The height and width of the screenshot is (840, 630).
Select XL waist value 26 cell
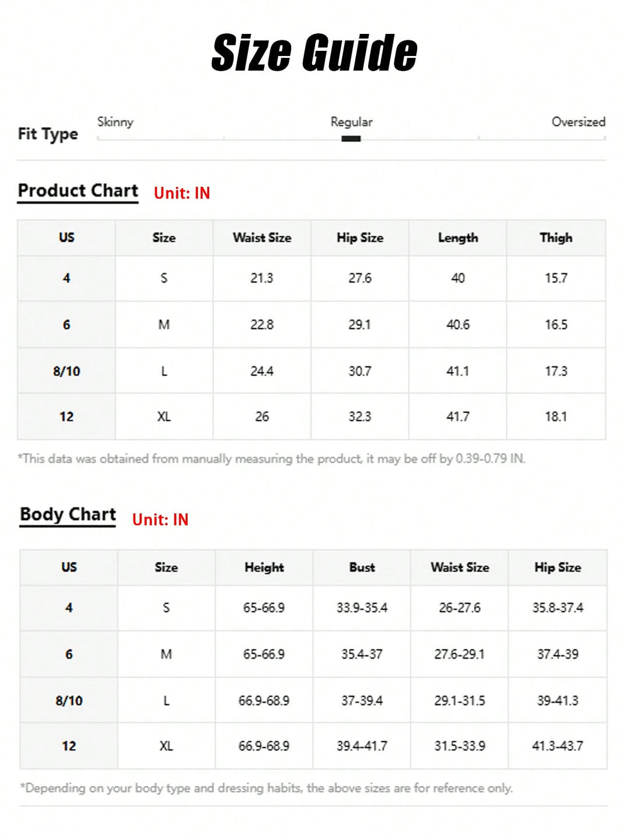262,416
